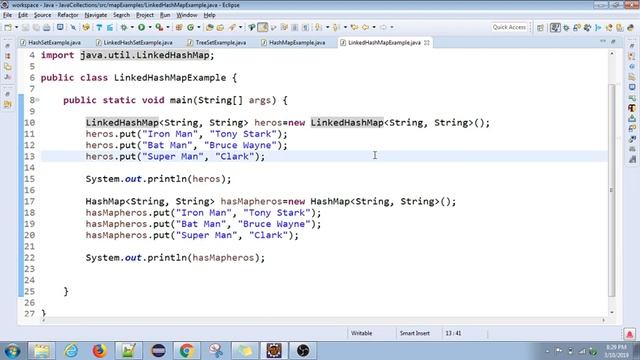The width and height of the screenshot is (640, 360).
Task: Click the Writable status field
Action: click(362, 333)
